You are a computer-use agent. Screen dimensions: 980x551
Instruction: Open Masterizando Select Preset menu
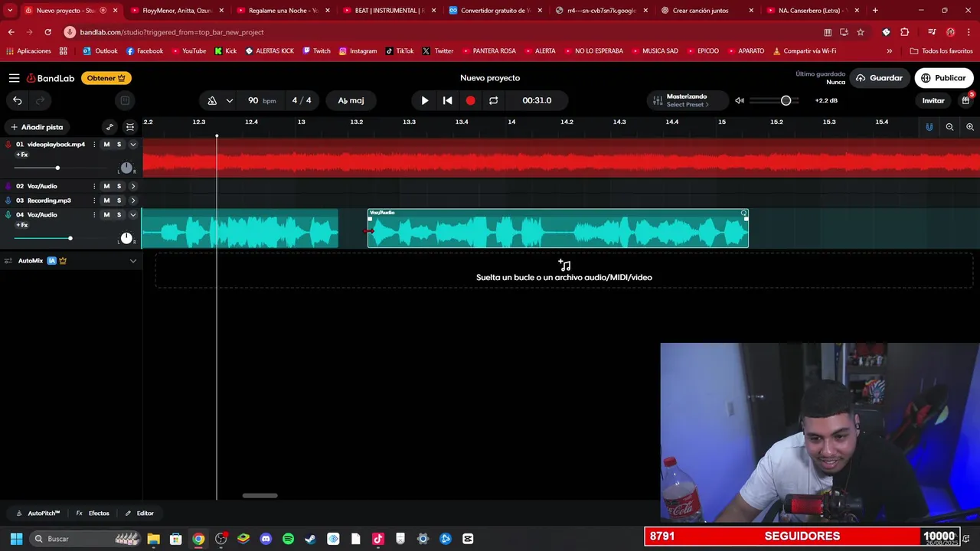point(687,100)
